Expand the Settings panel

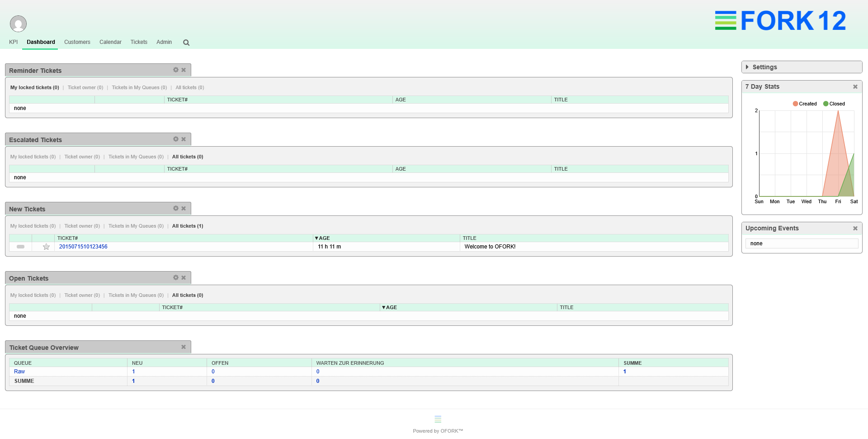point(764,67)
